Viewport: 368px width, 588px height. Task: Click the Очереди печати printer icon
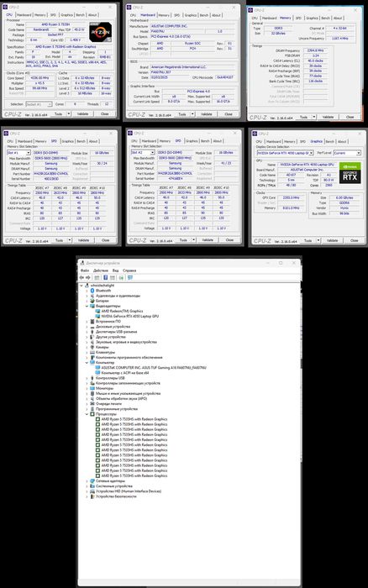tap(92, 404)
